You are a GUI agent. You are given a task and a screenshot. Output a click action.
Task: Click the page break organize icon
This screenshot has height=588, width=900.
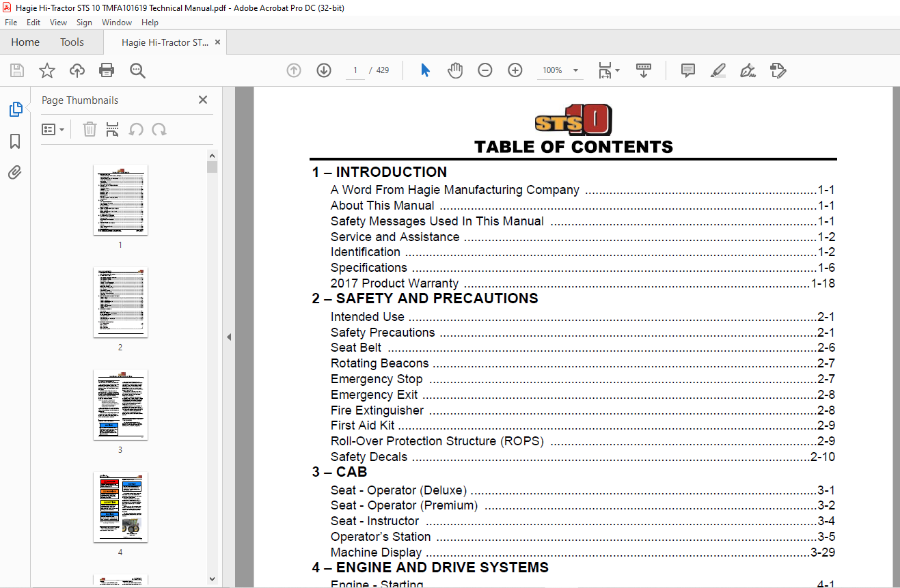click(x=113, y=129)
